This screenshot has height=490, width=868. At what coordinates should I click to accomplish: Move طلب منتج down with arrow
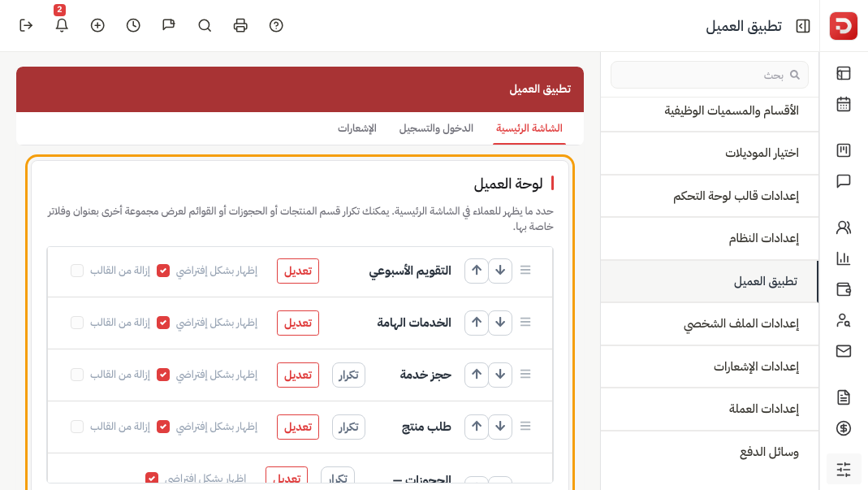(x=500, y=427)
